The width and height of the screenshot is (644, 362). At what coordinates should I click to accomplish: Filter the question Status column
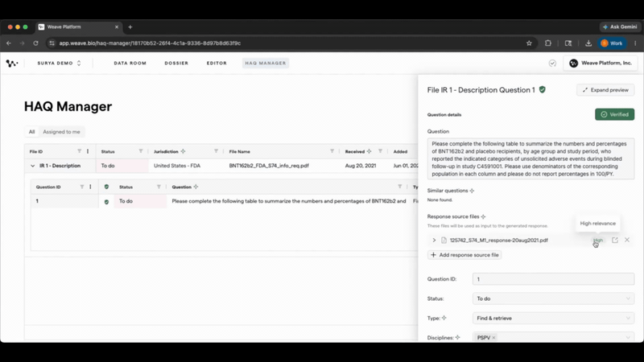tap(159, 187)
